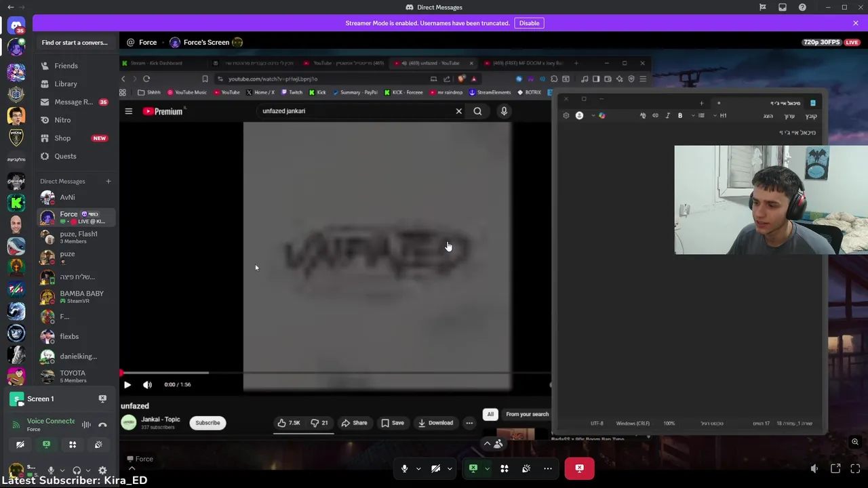Open group chat puze, Flash1
This screenshot has height=488, width=868.
click(x=75, y=237)
